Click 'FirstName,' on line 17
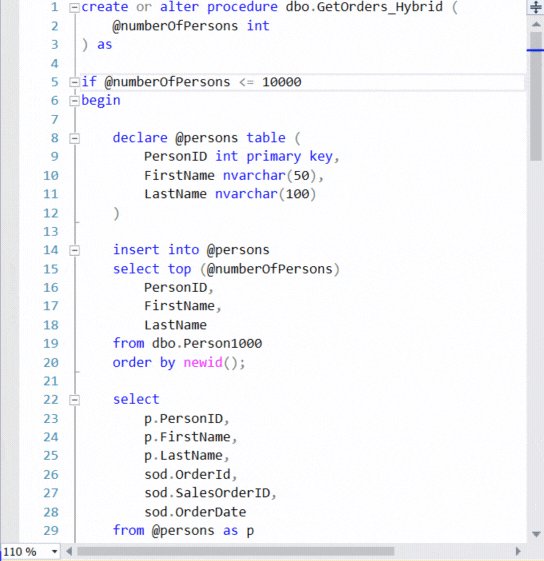 click(x=183, y=306)
